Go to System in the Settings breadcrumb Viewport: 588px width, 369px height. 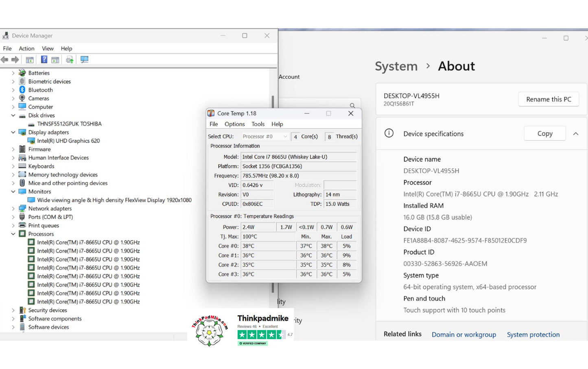(396, 66)
